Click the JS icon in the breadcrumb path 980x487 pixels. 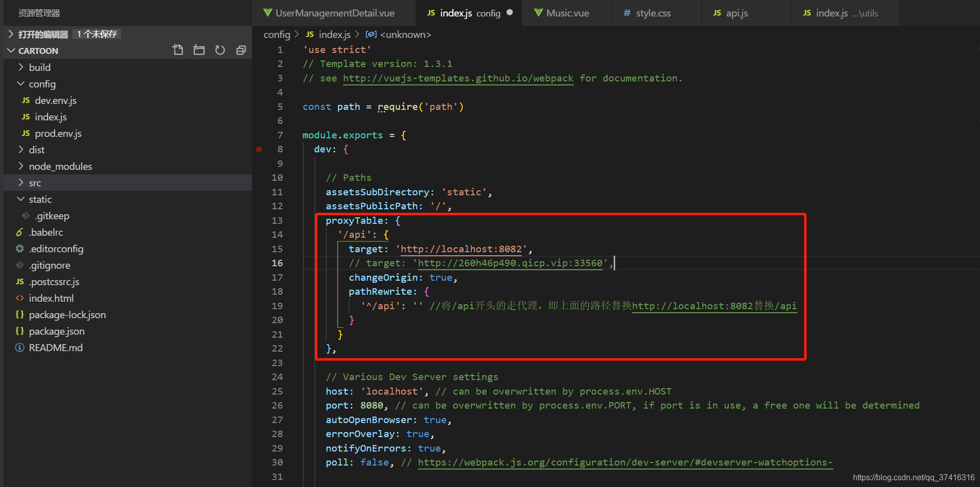click(x=310, y=34)
